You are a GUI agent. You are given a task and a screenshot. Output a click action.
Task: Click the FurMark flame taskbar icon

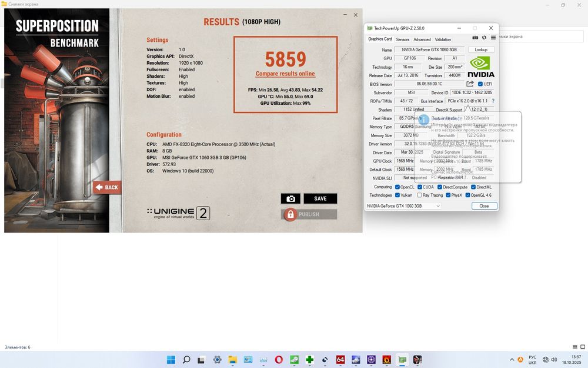click(x=387, y=359)
